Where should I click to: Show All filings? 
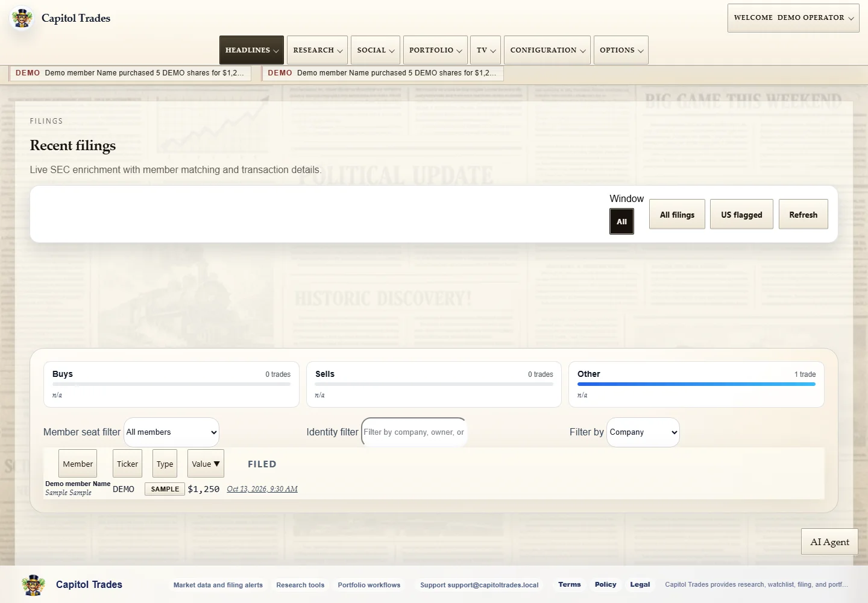point(677,214)
